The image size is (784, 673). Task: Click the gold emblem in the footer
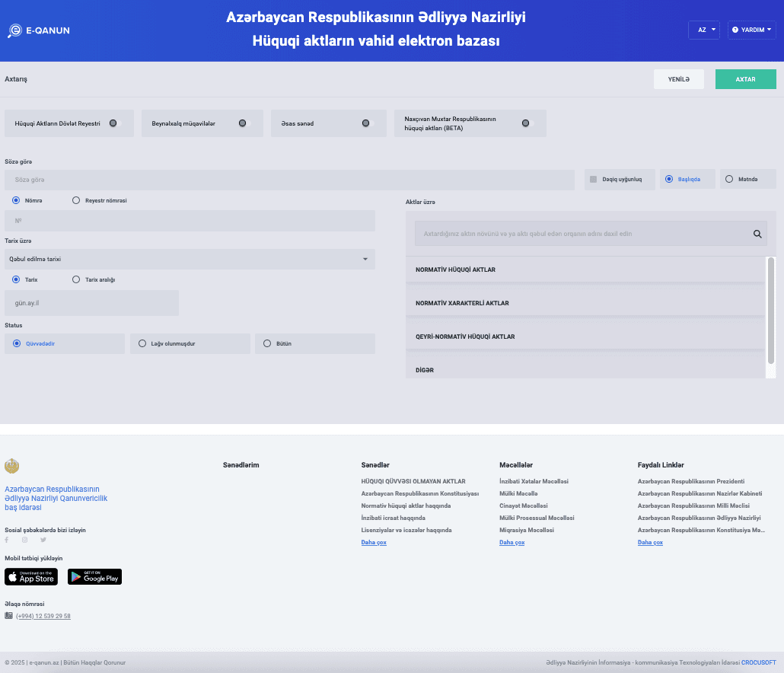[11, 466]
